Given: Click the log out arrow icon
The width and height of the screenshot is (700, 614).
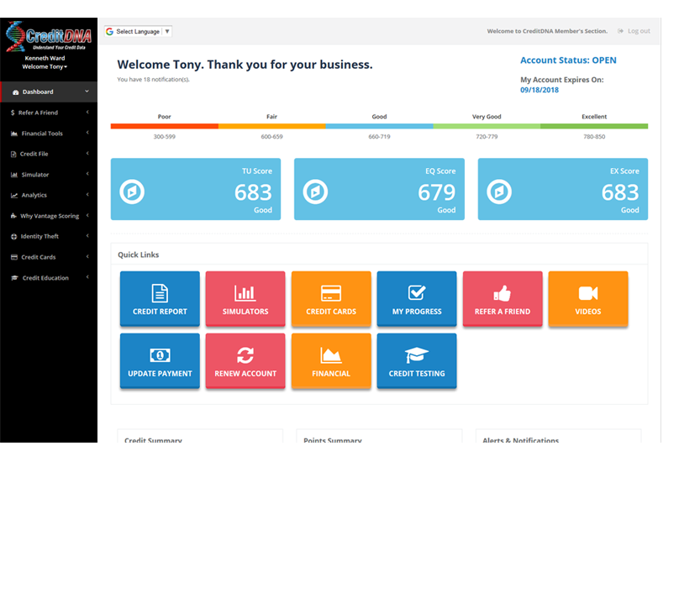Looking at the screenshot, I should click(x=620, y=31).
